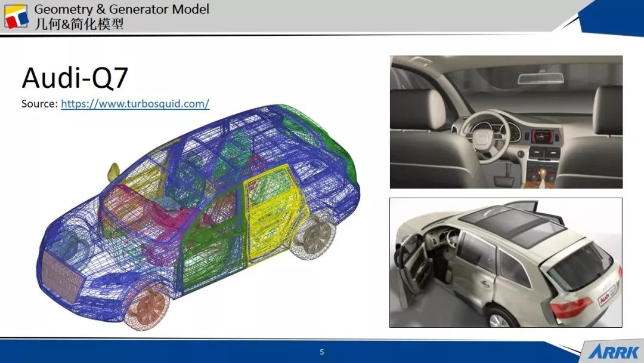
Task: Click the red-blue logo icon in header
Action: click(16, 16)
